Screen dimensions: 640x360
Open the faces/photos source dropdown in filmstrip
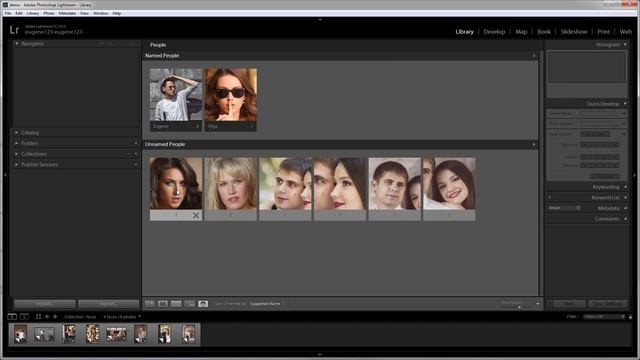[x=122, y=317]
